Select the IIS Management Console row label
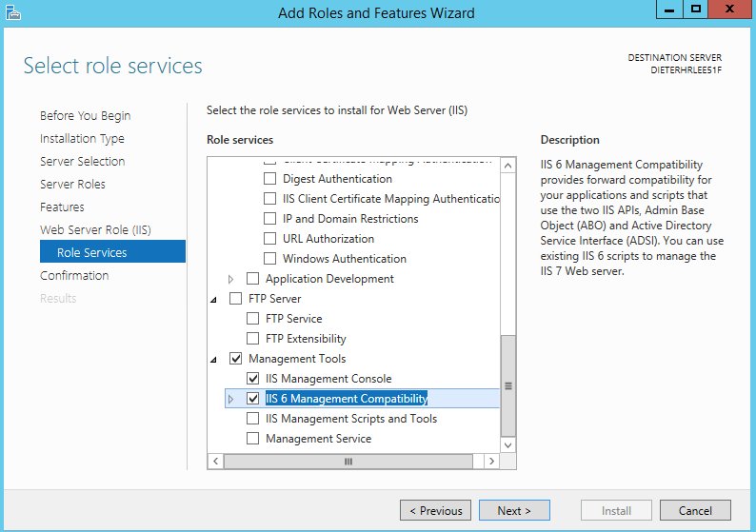The height and width of the screenshot is (532, 756). coord(328,379)
